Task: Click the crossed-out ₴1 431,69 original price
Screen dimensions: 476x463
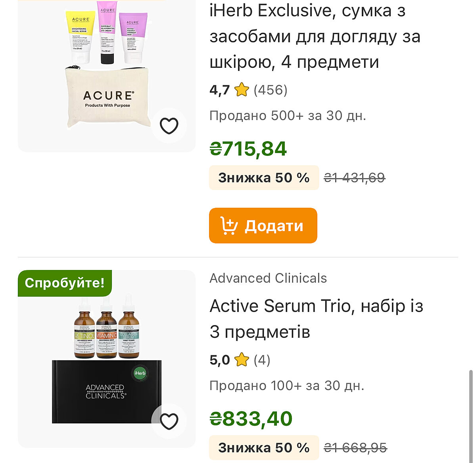Action: pos(354,178)
